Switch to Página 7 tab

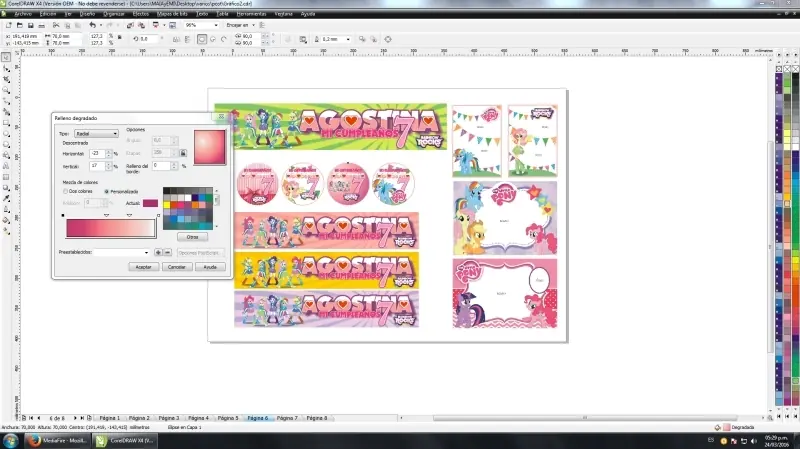(x=287, y=418)
